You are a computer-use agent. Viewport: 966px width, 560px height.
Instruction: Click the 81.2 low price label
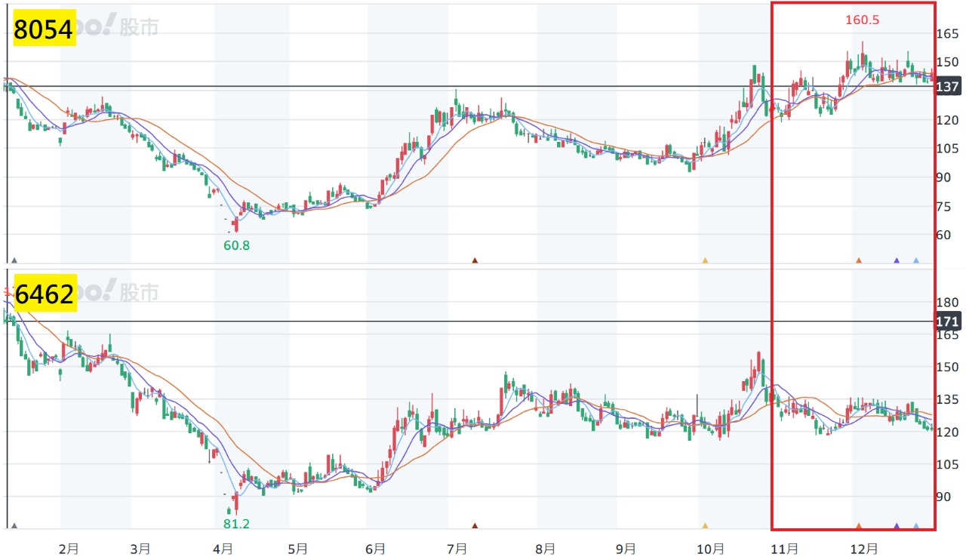tap(236, 523)
